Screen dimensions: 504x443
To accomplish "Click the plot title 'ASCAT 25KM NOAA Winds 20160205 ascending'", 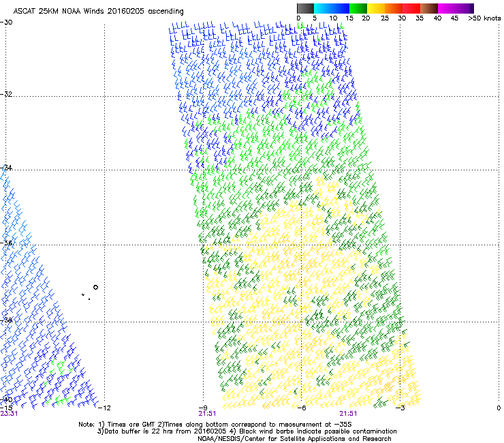I will click(x=98, y=12).
